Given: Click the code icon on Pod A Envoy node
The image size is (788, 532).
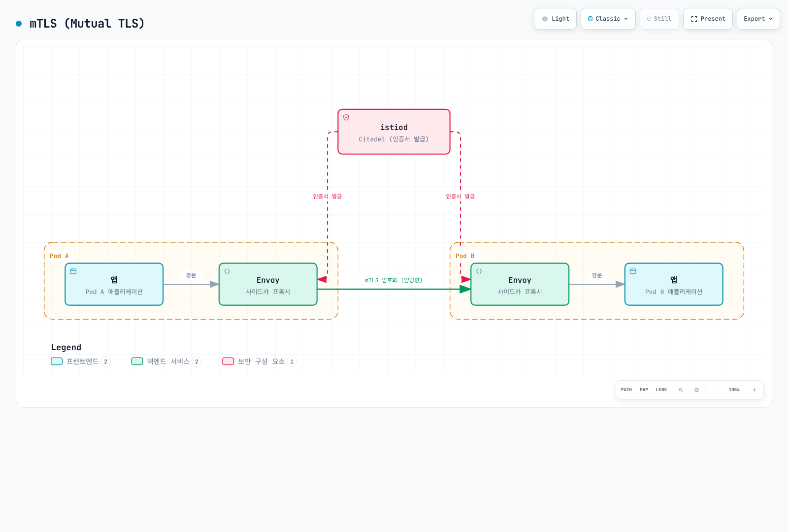Looking at the screenshot, I should [x=227, y=271].
